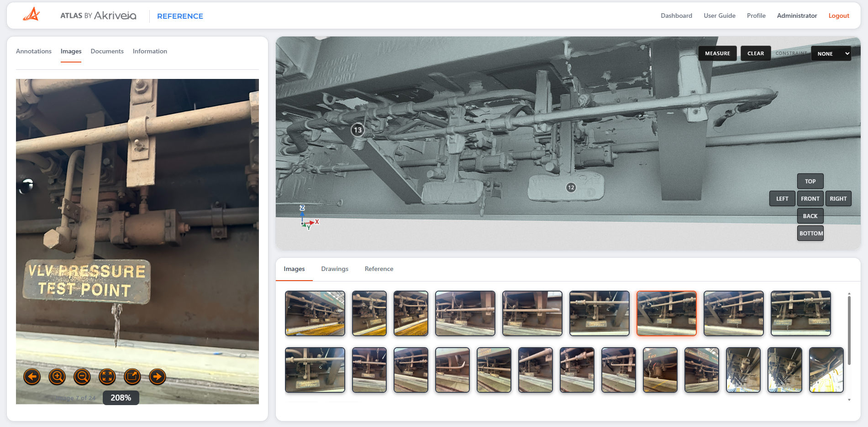868x427 pixels.
Task: Open the Documents tab
Action: coord(107,51)
